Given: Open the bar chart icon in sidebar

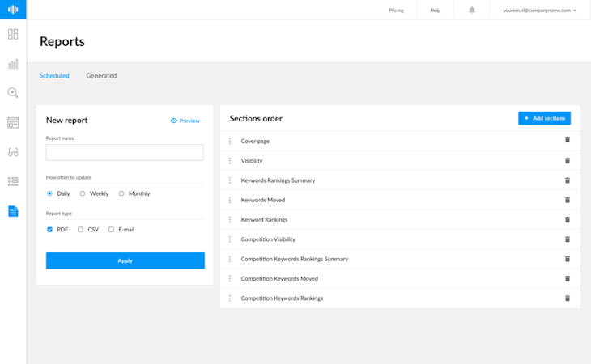Looking at the screenshot, I should [13, 63].
